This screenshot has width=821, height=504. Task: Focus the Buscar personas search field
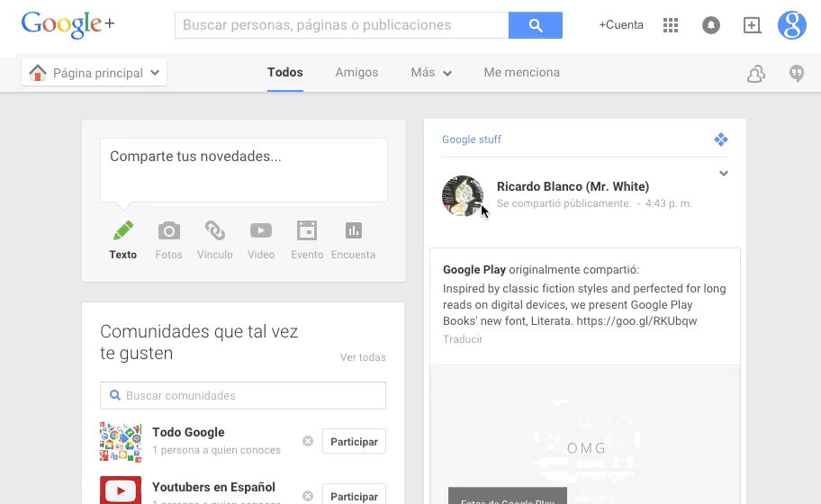341,25
